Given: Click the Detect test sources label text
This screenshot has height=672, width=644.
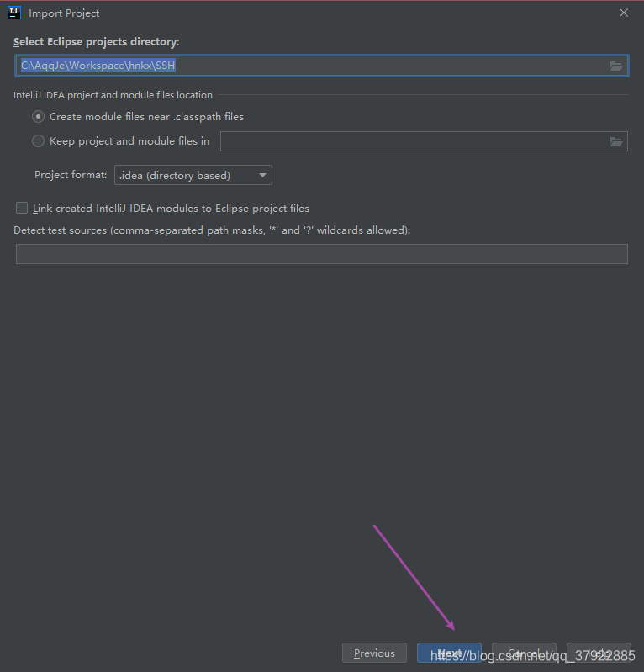Looking at the screenshot, I should pos(212,230).
